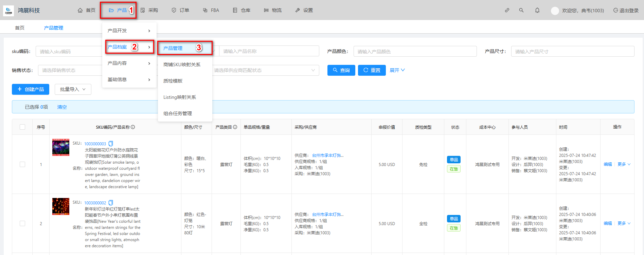Check the checkbox for row 2
The width and height of the screenshot is (644, 255).
click(22, 223)
